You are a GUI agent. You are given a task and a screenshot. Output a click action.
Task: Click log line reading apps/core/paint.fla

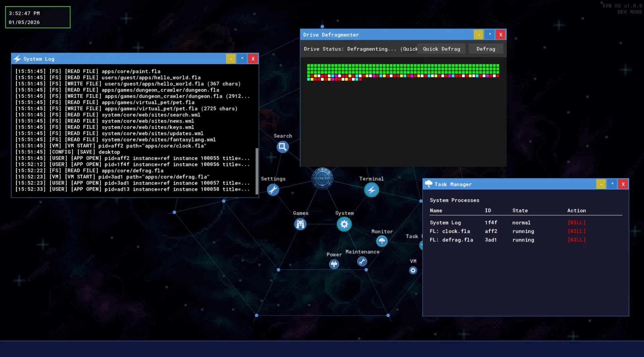coord(88,71)
